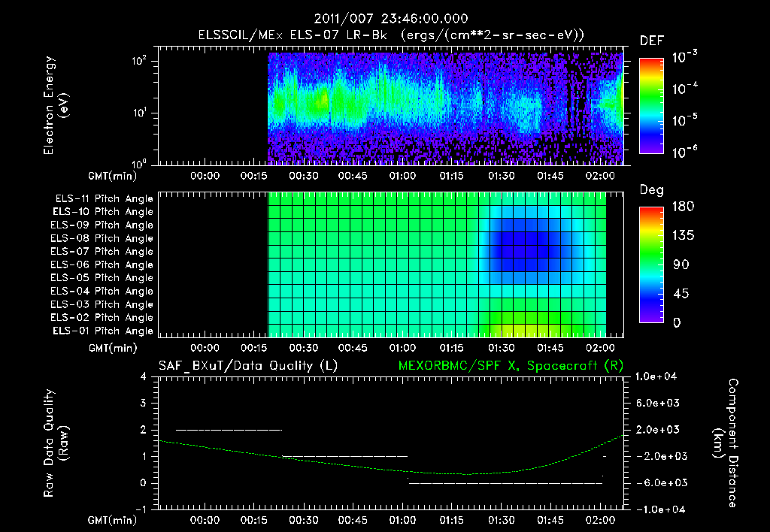Click the 45 value on Deg scale

pyautogui.click(x=681, y=294)
